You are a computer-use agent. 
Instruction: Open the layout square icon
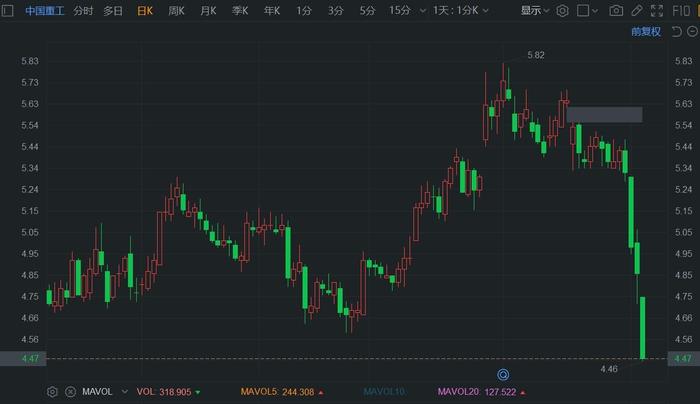(583, 10)
